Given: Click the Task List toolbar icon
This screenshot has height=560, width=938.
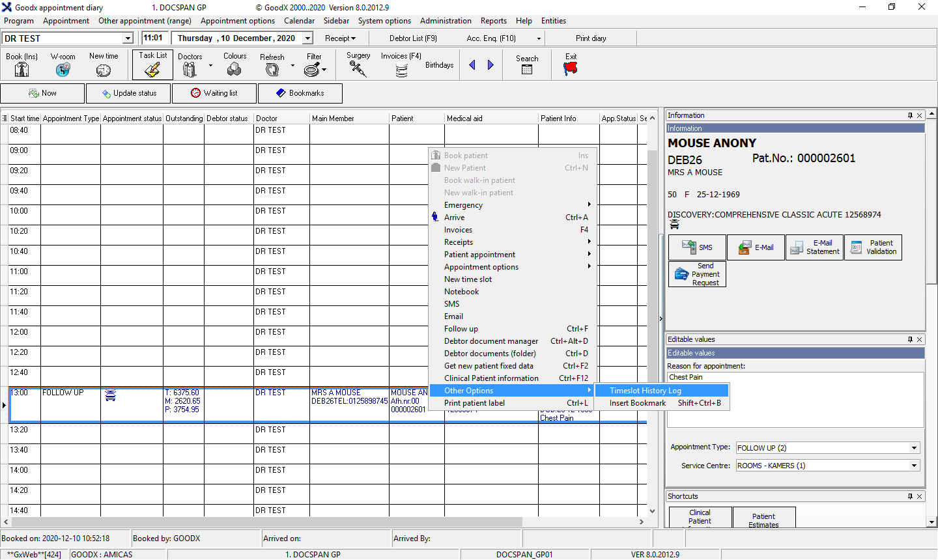Looking at the screenshot, I should [152, 69].
